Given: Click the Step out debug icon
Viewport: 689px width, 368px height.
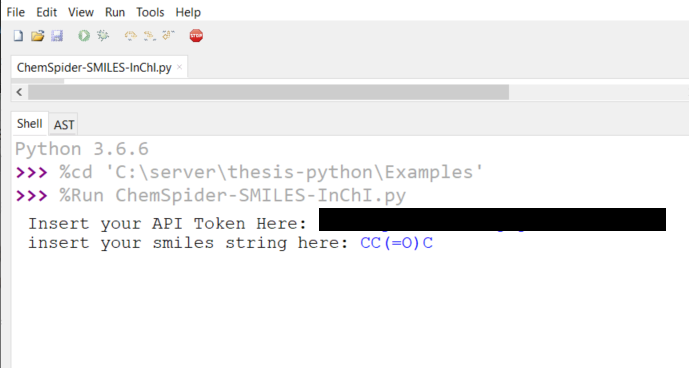Looking at the screenshot, I should 169,36.
